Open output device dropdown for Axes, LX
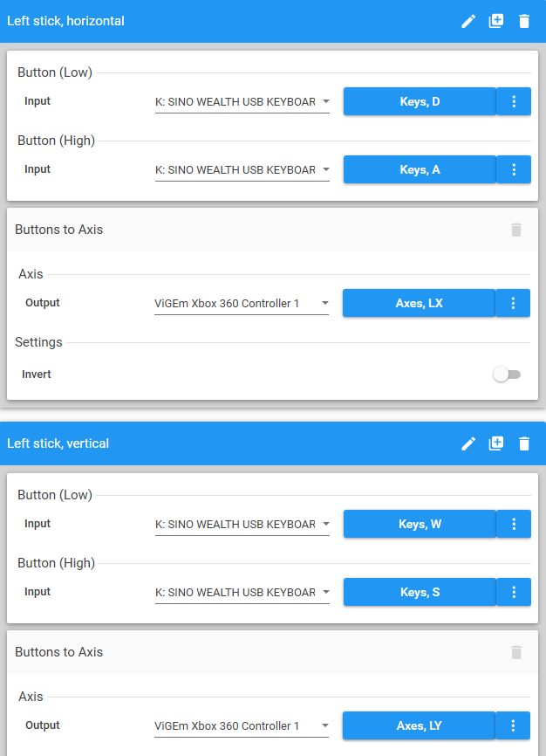 [242, 304]
